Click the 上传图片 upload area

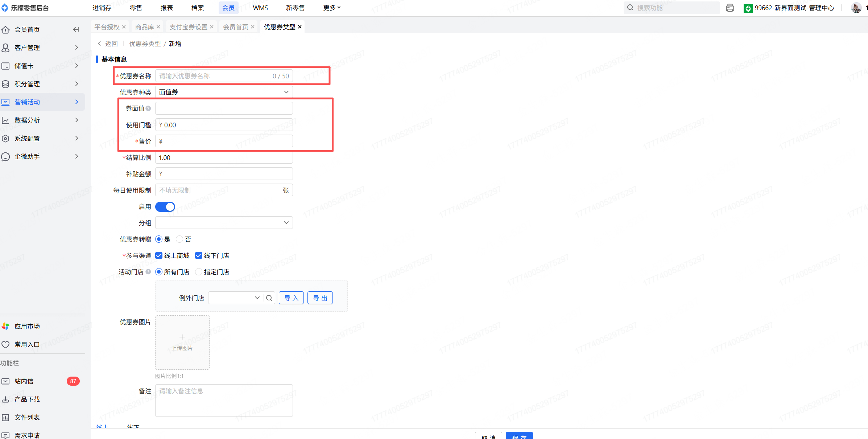tap(182, 342)
